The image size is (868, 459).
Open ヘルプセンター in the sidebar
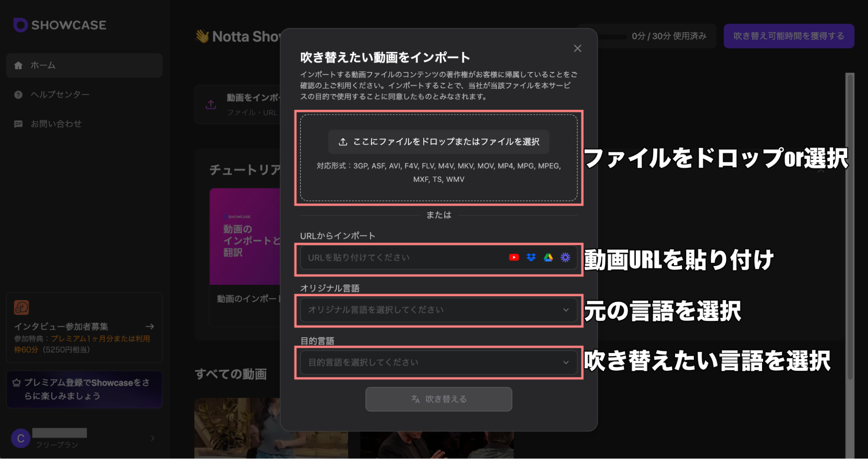tap(59, 95)
